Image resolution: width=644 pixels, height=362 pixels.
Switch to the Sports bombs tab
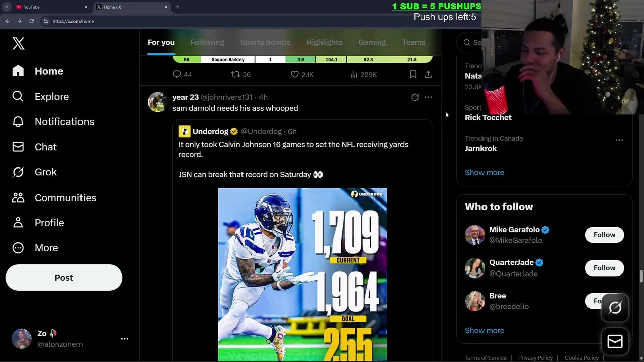click(x=265, y=42)
